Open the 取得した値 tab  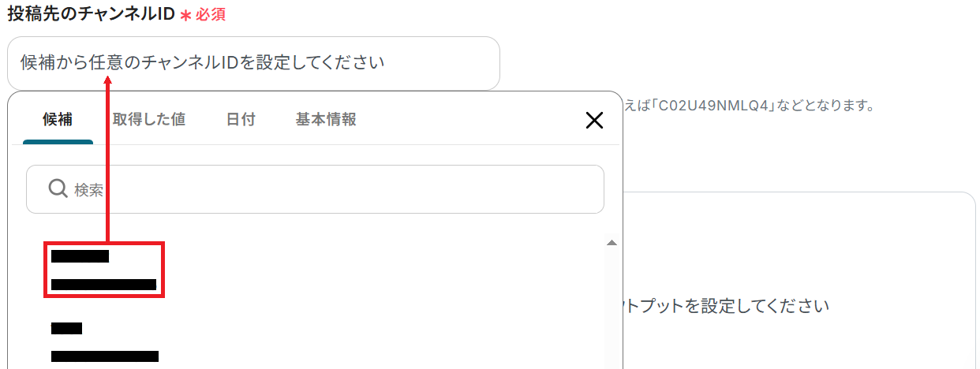(149, 120)
